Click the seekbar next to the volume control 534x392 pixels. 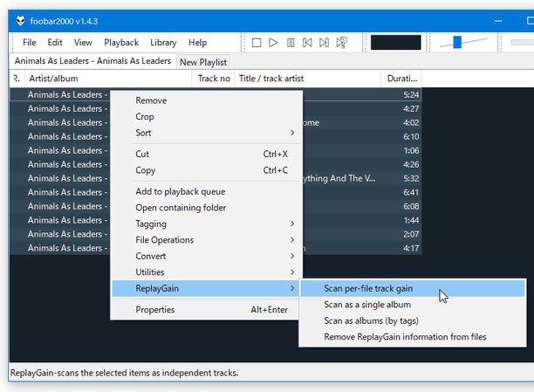point(522,43)
